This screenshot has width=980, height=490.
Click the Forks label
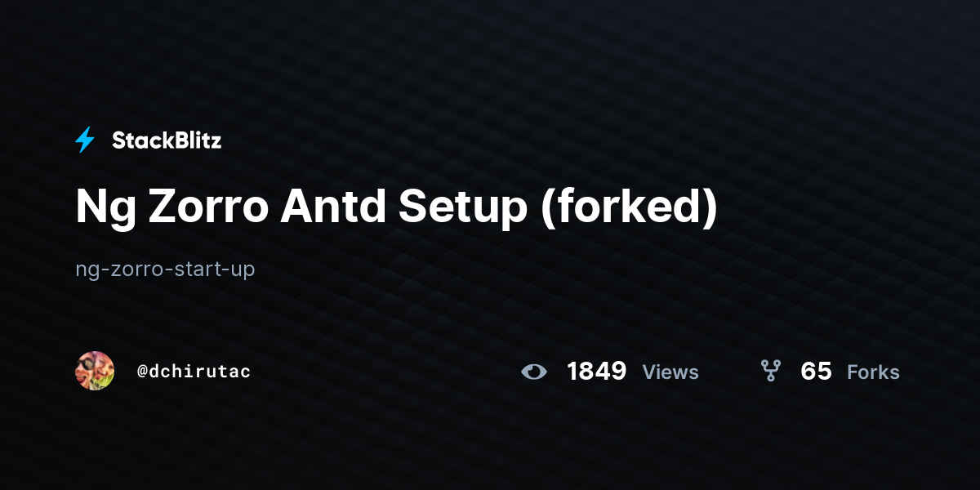click(873, 372)
